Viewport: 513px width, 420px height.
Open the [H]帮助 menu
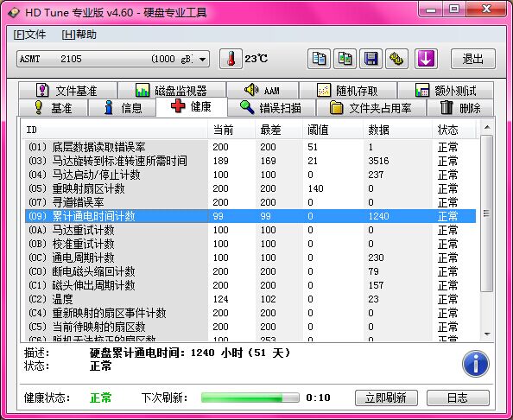(x=79, y=35)
